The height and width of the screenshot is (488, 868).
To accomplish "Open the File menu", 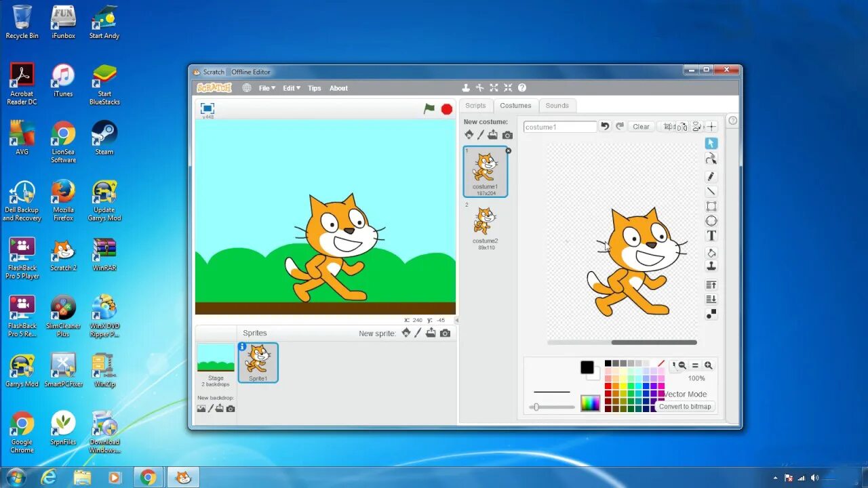I will pos(267,88).
